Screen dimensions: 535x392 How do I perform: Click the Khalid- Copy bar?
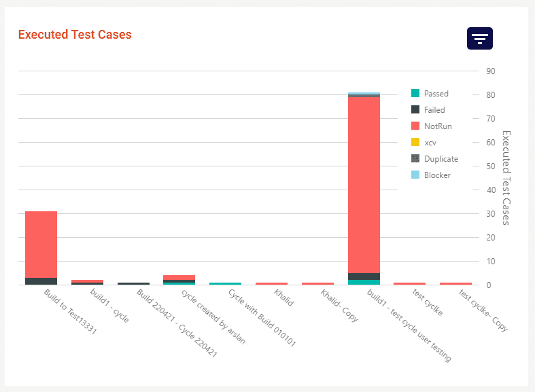coord(317,283)
